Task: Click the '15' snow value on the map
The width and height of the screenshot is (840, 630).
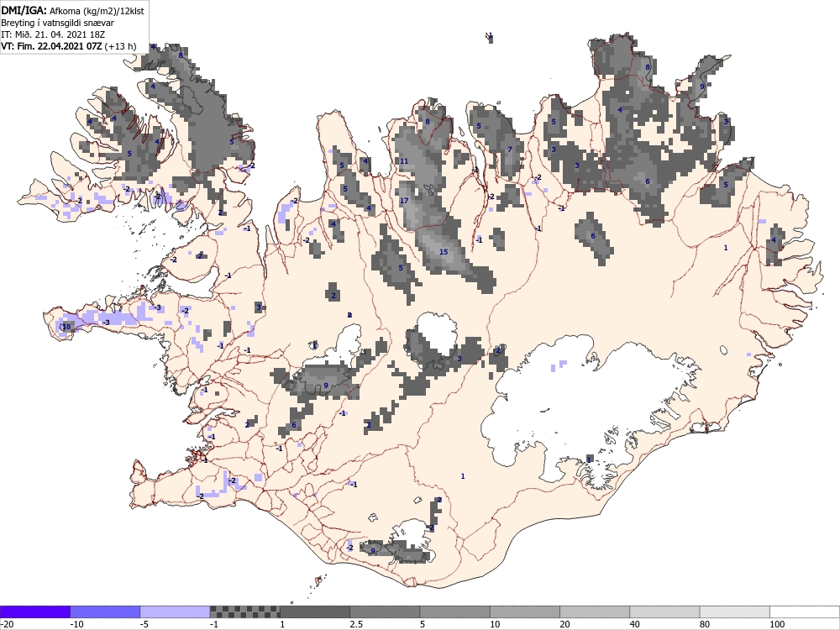Action: click(x=444, y=252)
